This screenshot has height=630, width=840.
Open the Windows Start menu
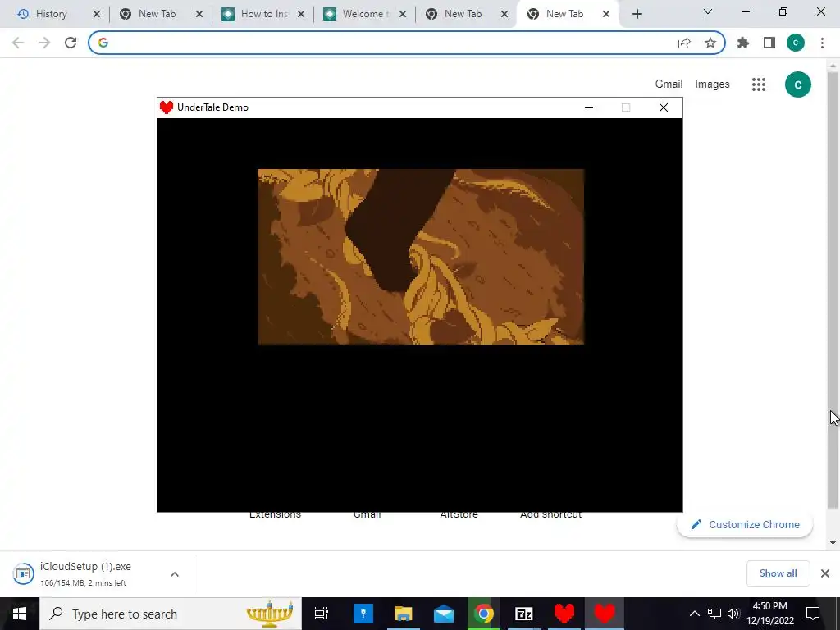pos(20,614)
